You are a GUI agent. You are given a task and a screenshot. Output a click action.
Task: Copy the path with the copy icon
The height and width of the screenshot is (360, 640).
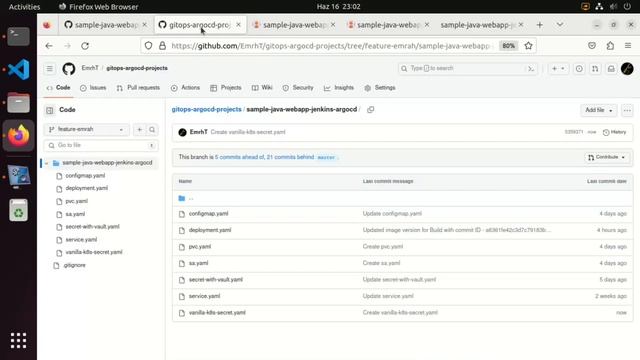tap(370, 109)
